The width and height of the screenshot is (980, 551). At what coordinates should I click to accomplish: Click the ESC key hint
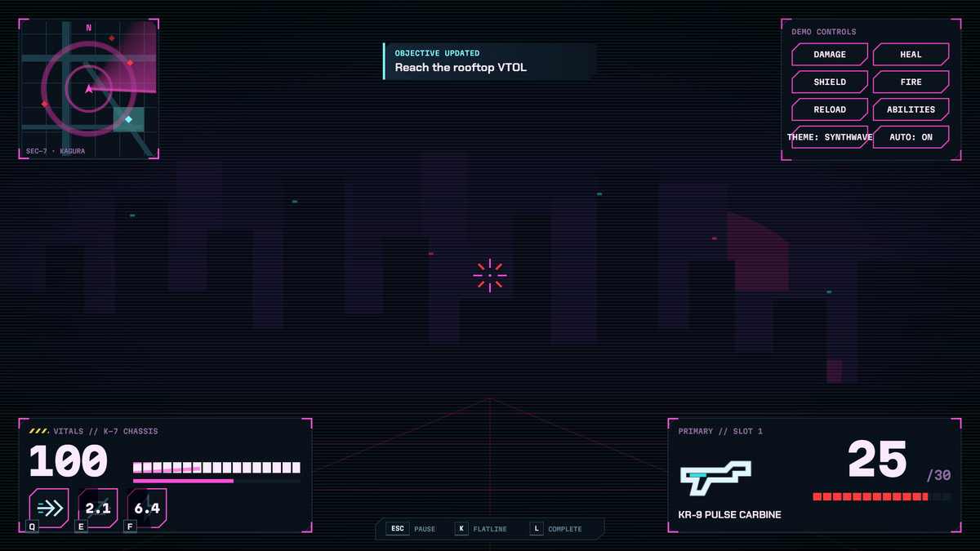tap(398, 529)
